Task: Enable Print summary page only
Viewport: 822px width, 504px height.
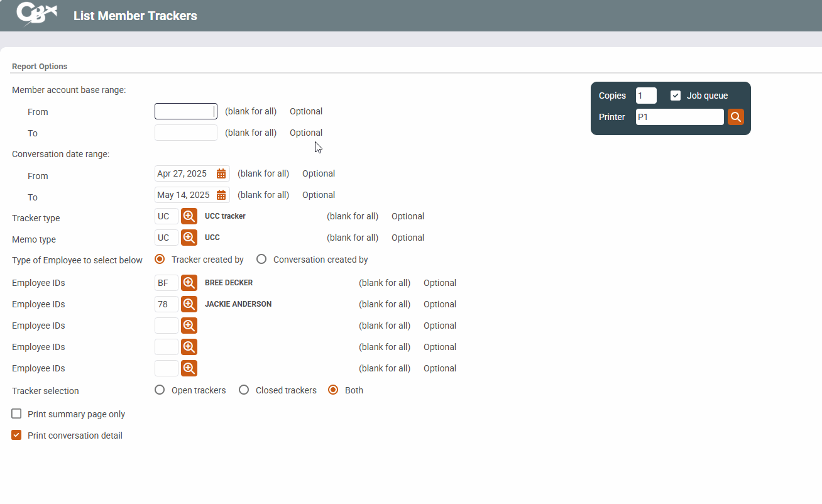Action: [16, 414]
